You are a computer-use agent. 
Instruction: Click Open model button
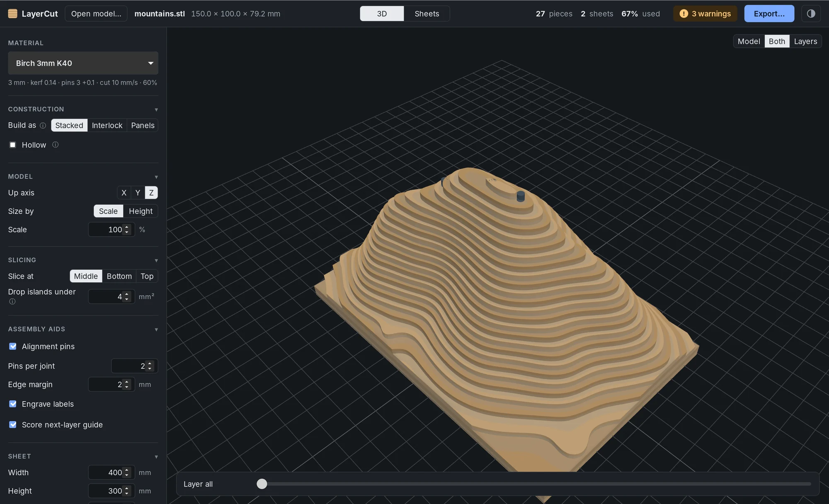pyautogui.click(x=96, y=14)
